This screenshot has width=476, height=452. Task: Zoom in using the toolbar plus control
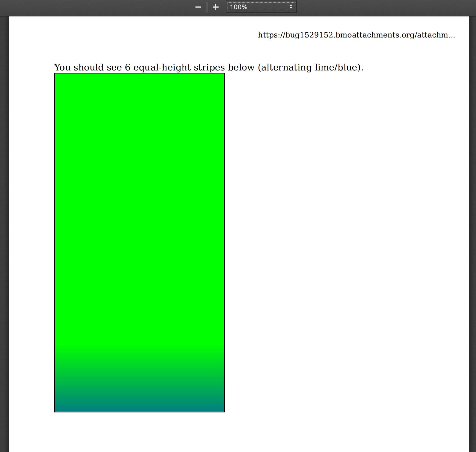tap(216, 7)
